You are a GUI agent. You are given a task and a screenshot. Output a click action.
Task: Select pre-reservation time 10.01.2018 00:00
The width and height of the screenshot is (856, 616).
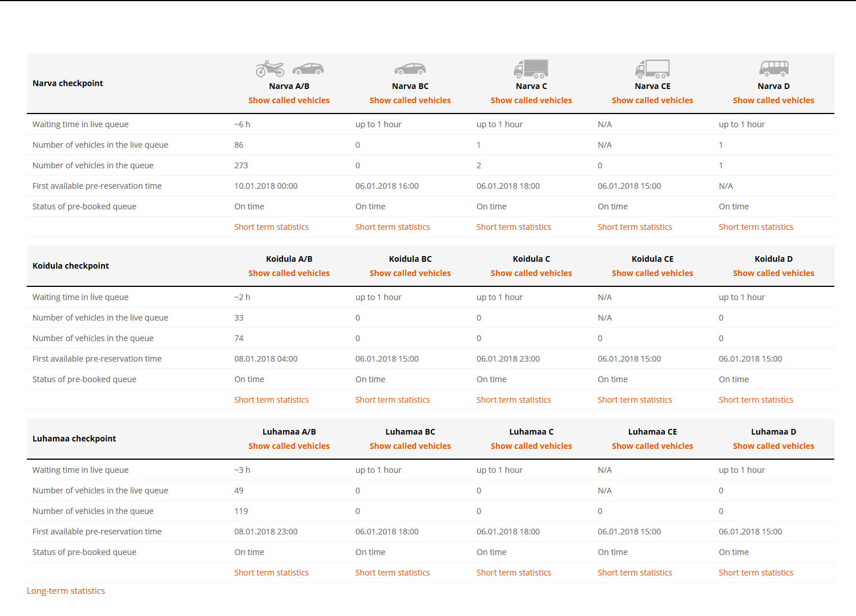(266, 186)
